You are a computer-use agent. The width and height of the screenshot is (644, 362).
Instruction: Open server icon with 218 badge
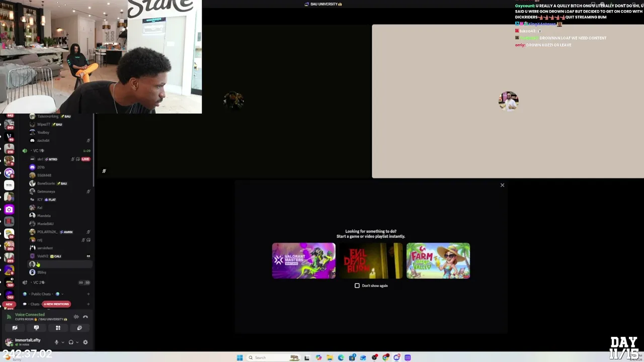[9, 149]
